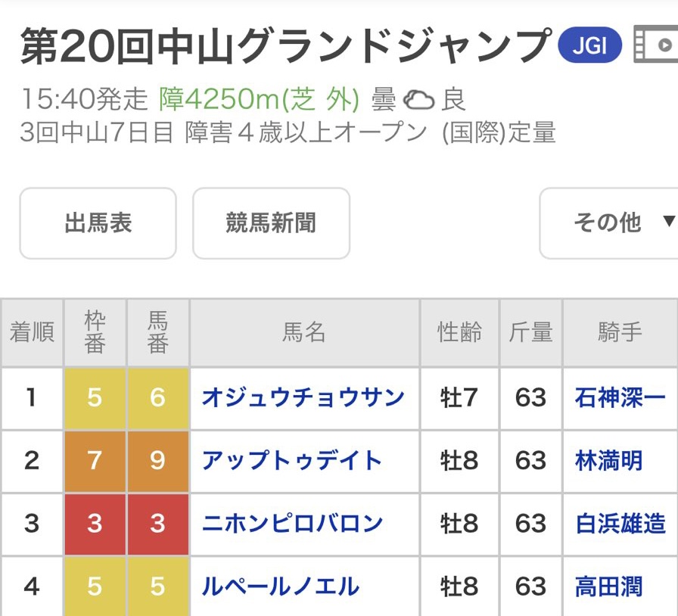Select horse アップトゥデイト link
Viewport: 678px width, 616px height.
coord(292,460)
